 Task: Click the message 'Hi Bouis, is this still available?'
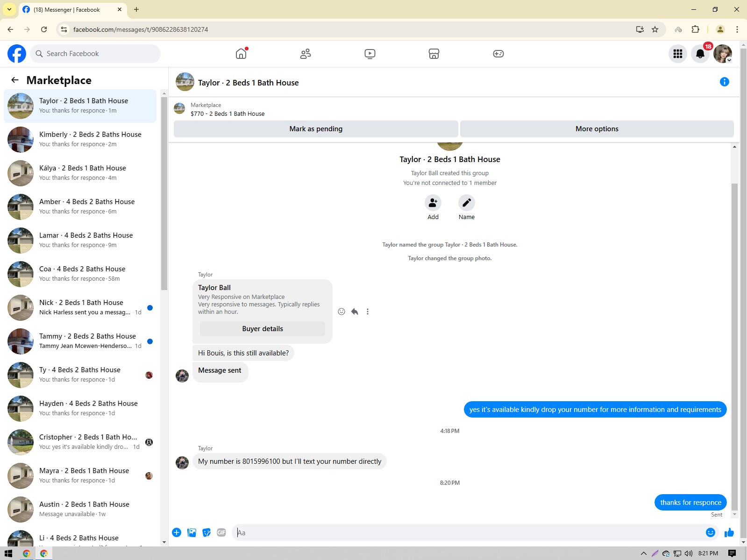click(243, 353)
